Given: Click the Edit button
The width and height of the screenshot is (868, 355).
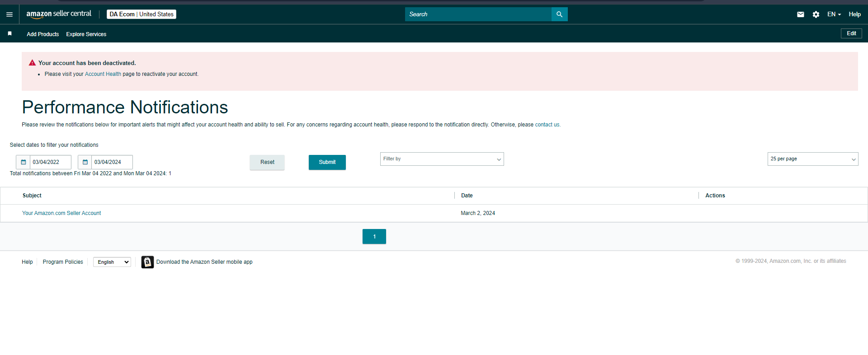Looking at the screenshot, I should pyautogui.click(x=851, y=33).
